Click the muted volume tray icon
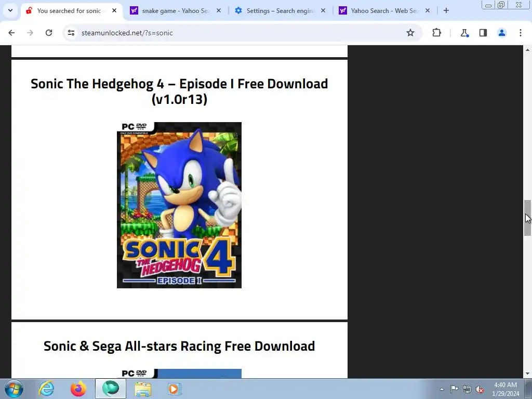 click(x=480, y=389)
